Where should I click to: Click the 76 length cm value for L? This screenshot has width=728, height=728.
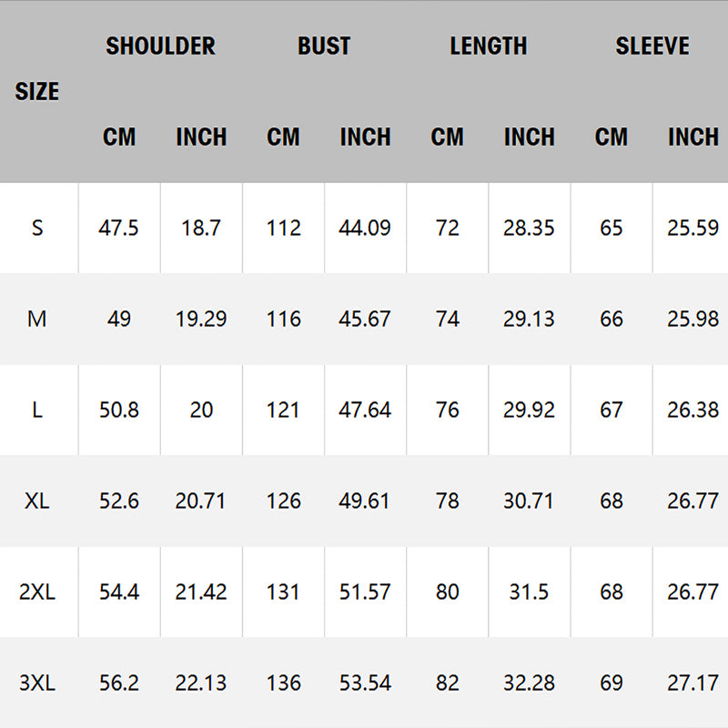point(447,409)
